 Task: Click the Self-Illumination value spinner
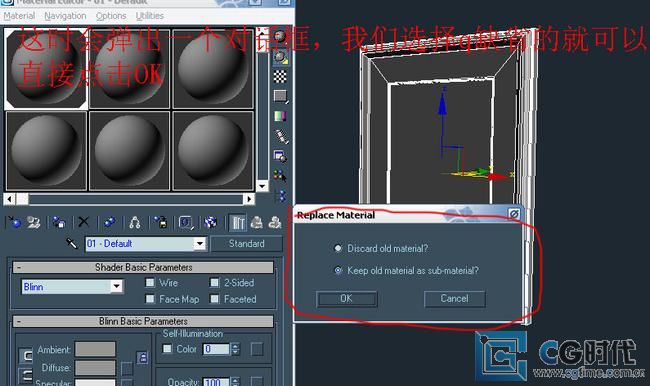tap(235, 349)
